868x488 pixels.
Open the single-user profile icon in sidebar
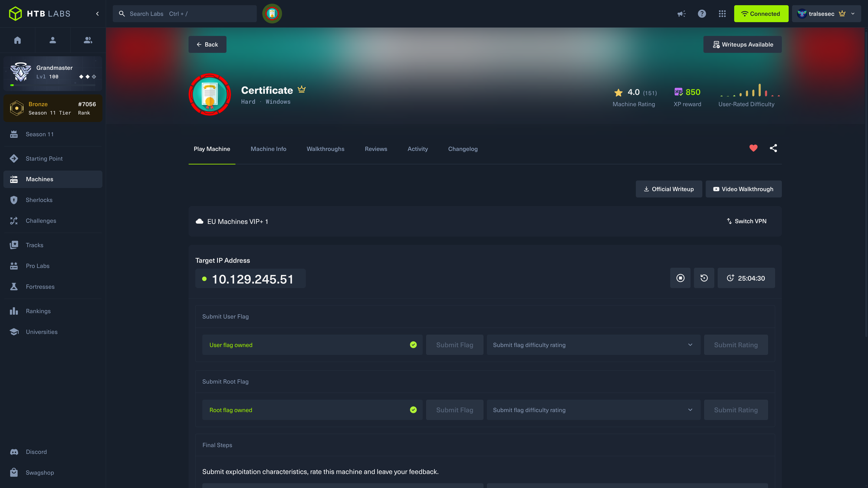point(53,40)
